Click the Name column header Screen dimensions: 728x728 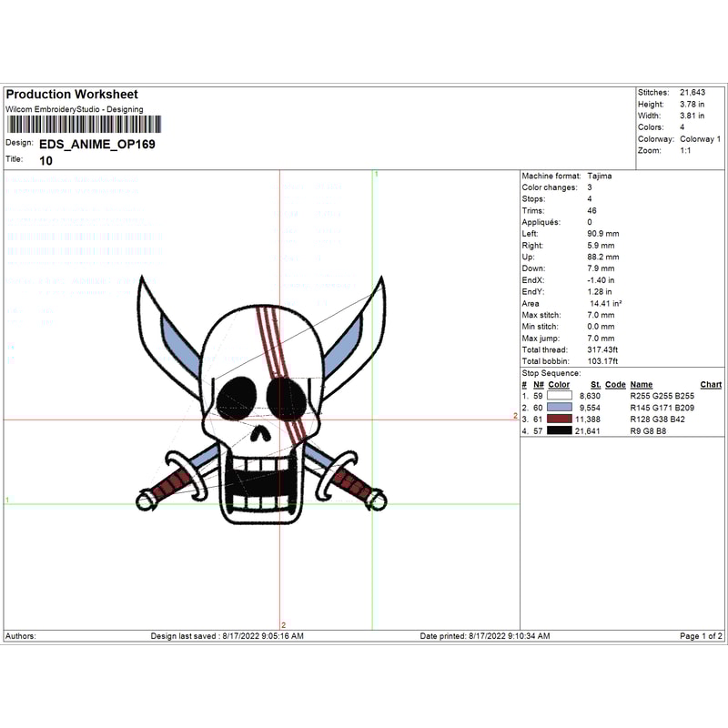642,385
